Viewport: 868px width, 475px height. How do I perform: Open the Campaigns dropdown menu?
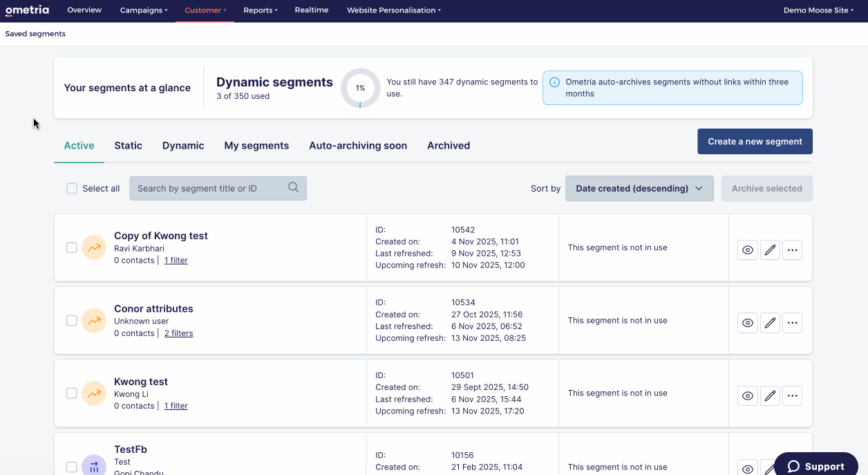click(x=144, y=10)
